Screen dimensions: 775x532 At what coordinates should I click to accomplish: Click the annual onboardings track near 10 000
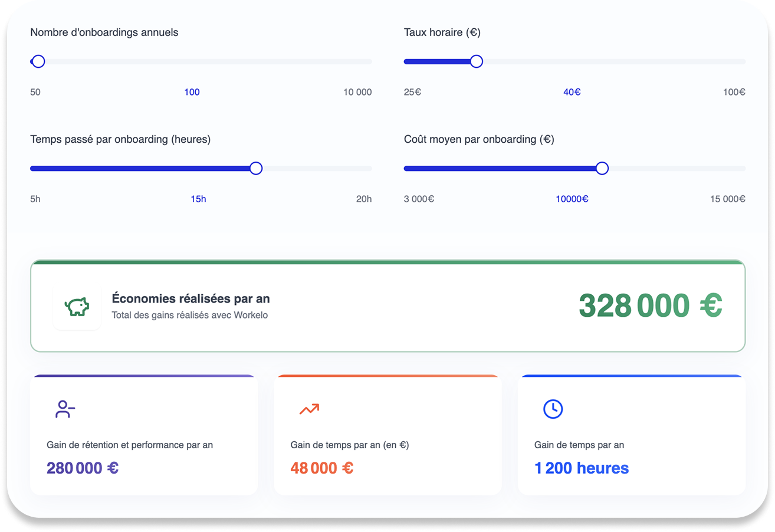pos(360,61)
